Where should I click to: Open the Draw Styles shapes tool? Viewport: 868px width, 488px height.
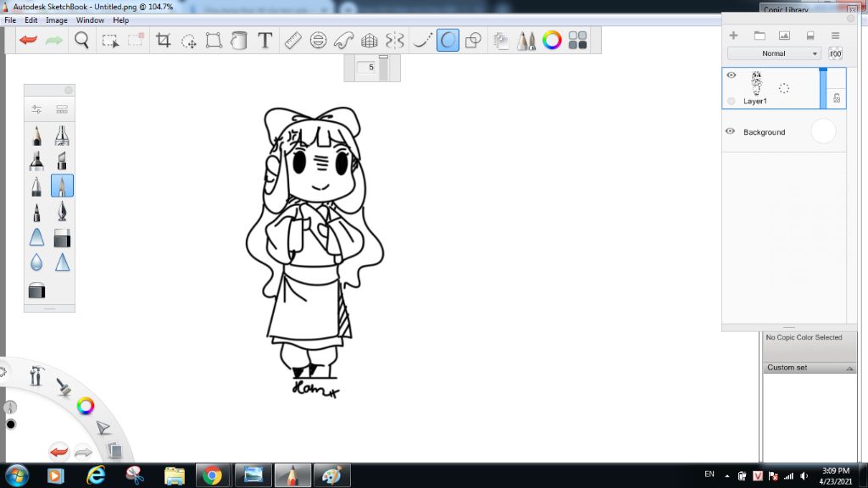click(x=473, y=41)
